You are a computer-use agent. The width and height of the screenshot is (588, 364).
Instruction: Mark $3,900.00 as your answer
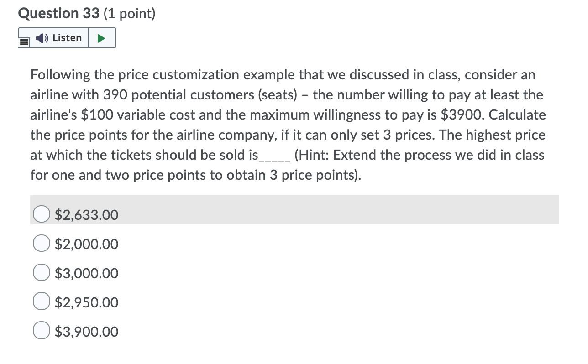click(41, 330)
